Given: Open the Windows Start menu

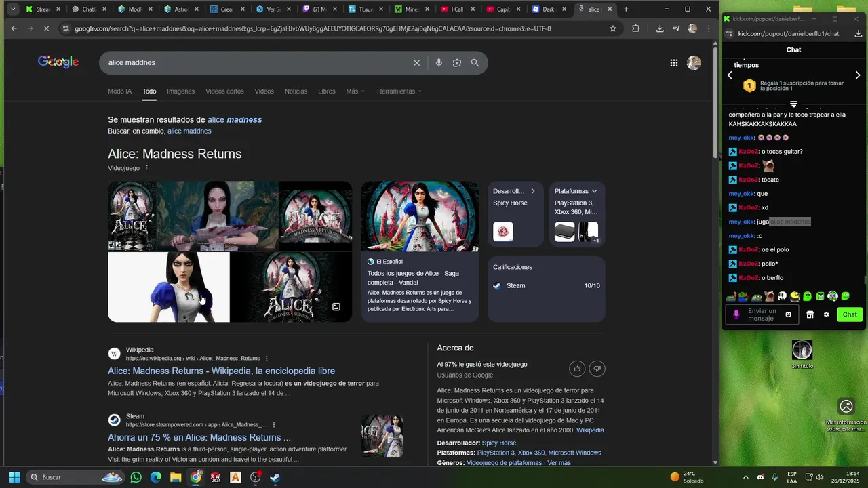Looking at the screenshot, I should pyautogui.click(x=14, y=477).
